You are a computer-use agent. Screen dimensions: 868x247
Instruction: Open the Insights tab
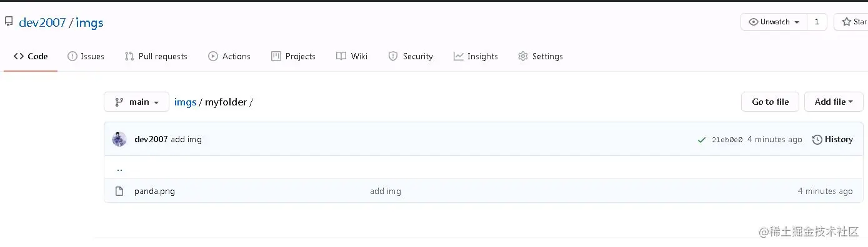pos(476,56)
